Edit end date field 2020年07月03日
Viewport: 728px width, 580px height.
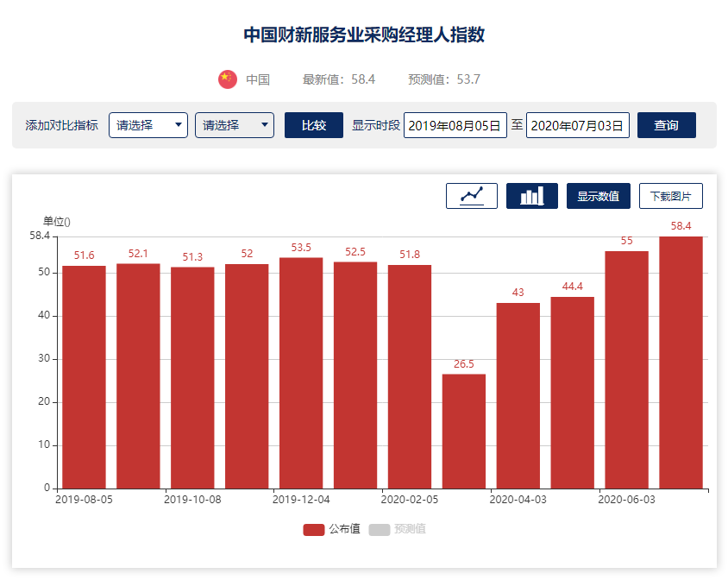tap(578, 125)
